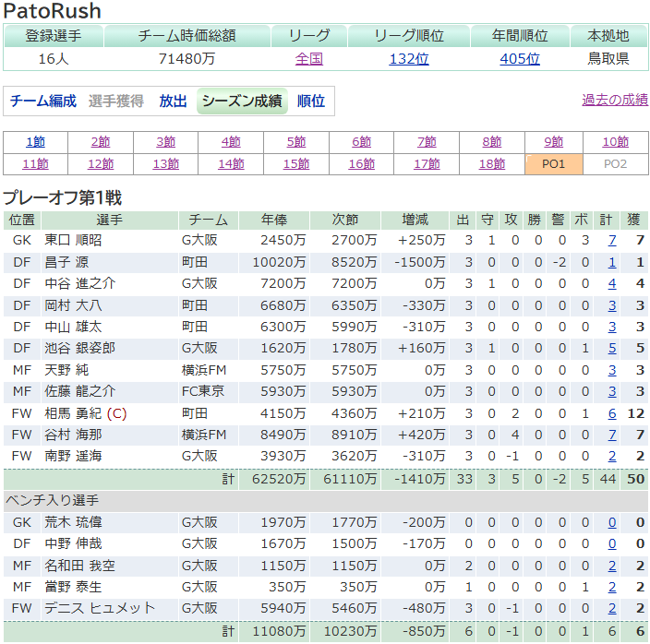Open the 選手獲得 tab
Image resolution: width=650 pixels, height=644 pixels.
(116, 101)
